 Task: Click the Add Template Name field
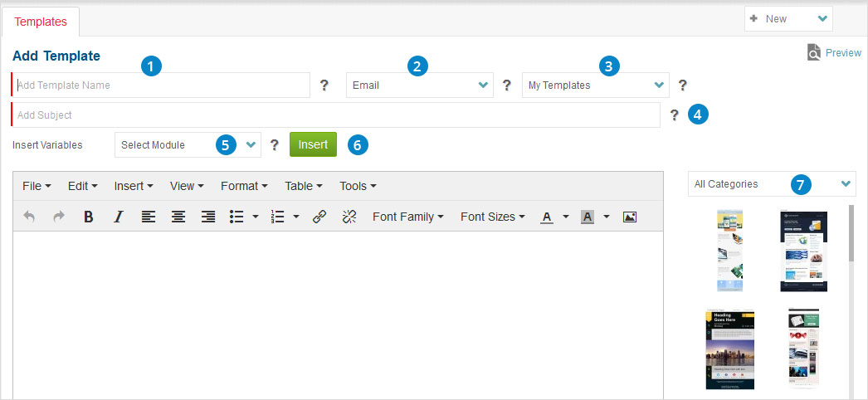162,85
